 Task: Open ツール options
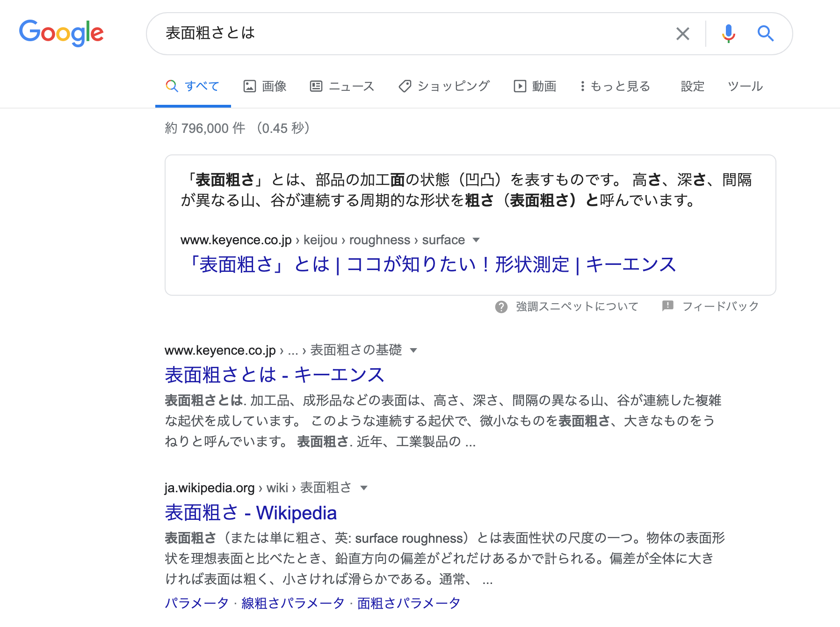pos(746,86)
